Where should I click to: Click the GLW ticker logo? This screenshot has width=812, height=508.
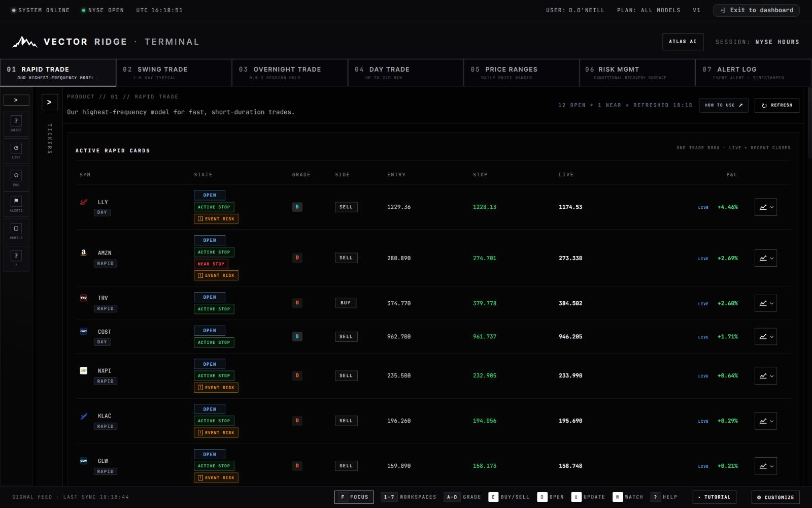pyautogui.click(x=84, y=461)
